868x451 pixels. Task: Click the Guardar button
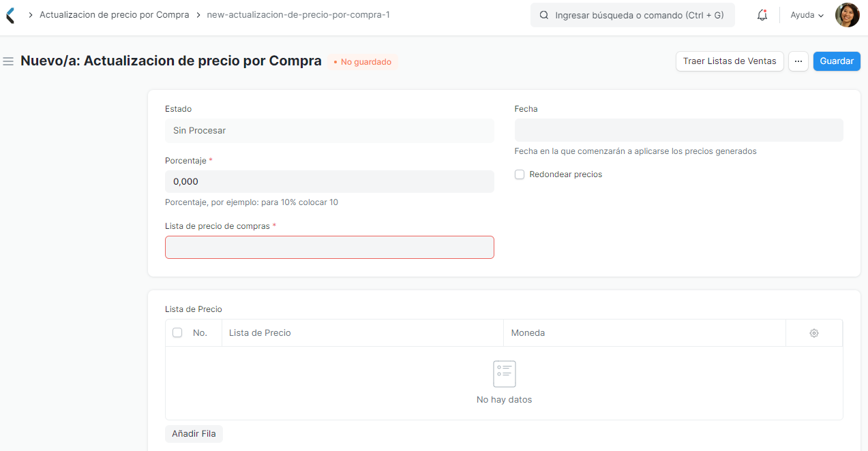[836, 61]
